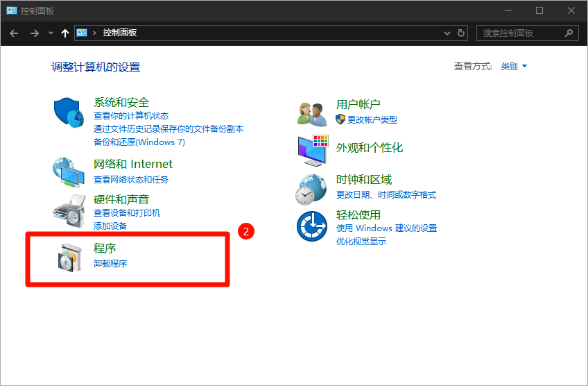Click the 更改帐户类型 link
The image size is (588, 386).
372,120
